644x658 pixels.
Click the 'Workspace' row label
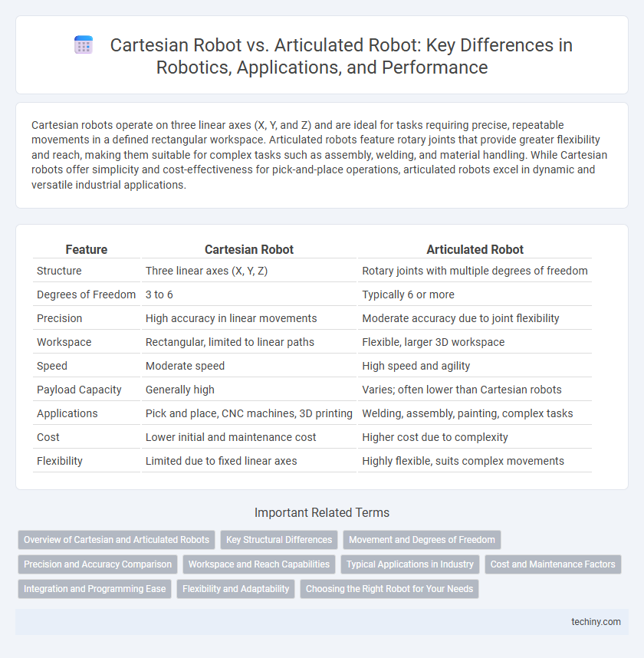coord(64,342)
